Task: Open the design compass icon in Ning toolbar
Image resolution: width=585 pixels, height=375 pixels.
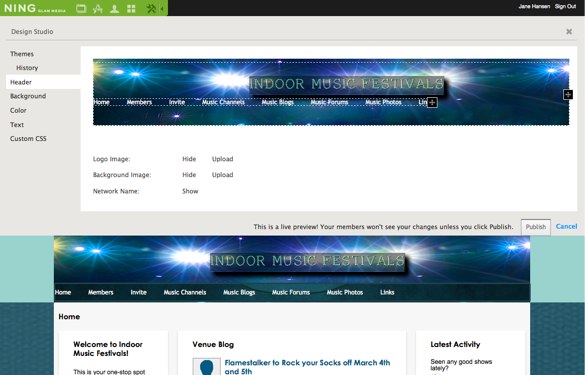Action: click(x=98, y=8)
